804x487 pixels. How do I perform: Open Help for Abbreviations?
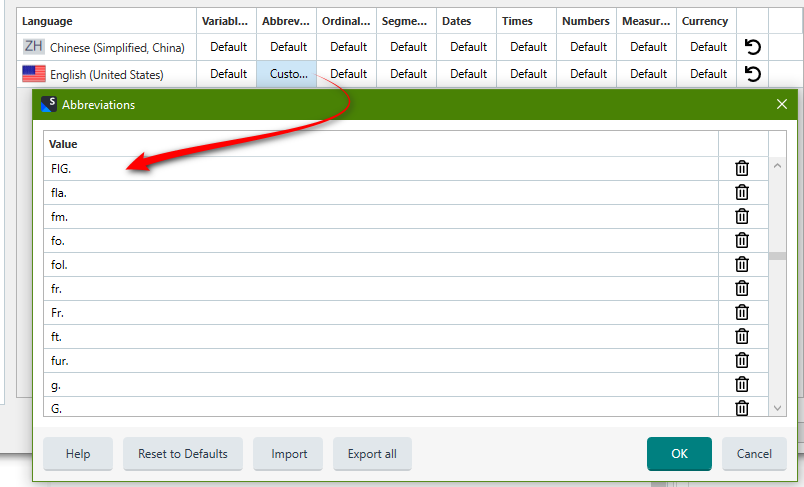(78, 454)
